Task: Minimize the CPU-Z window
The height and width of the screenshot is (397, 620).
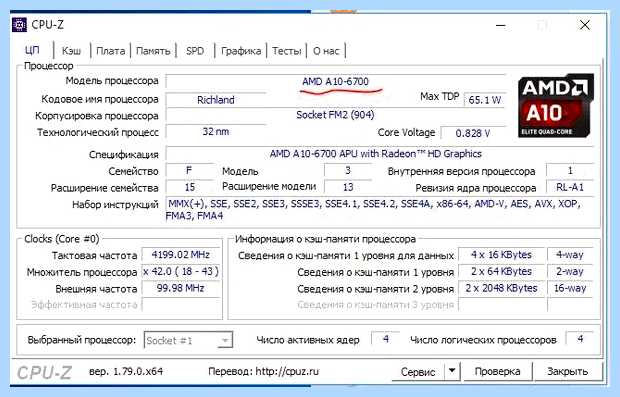Action: coord(501,25)
